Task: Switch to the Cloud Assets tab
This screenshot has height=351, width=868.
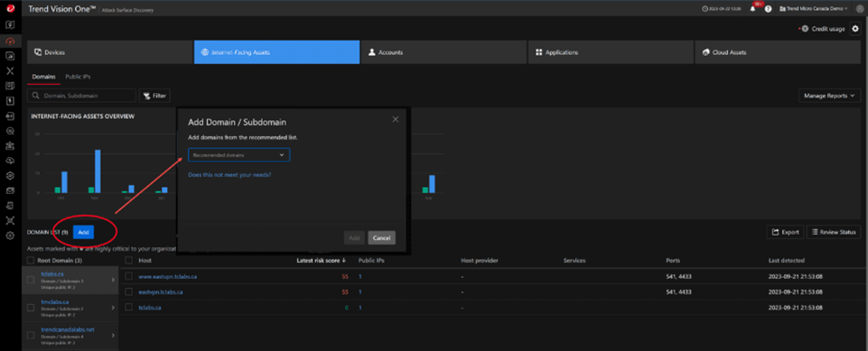Action: coord(778,52)
